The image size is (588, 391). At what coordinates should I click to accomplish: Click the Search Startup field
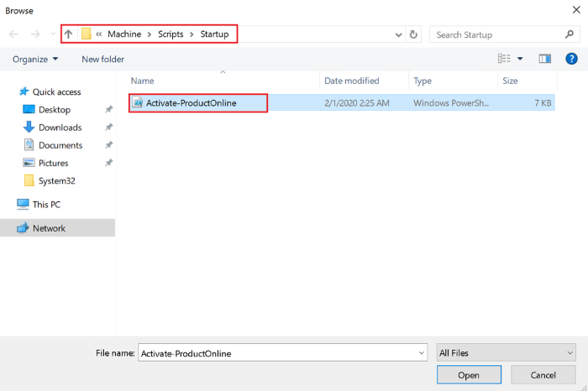tap(496, 34)
